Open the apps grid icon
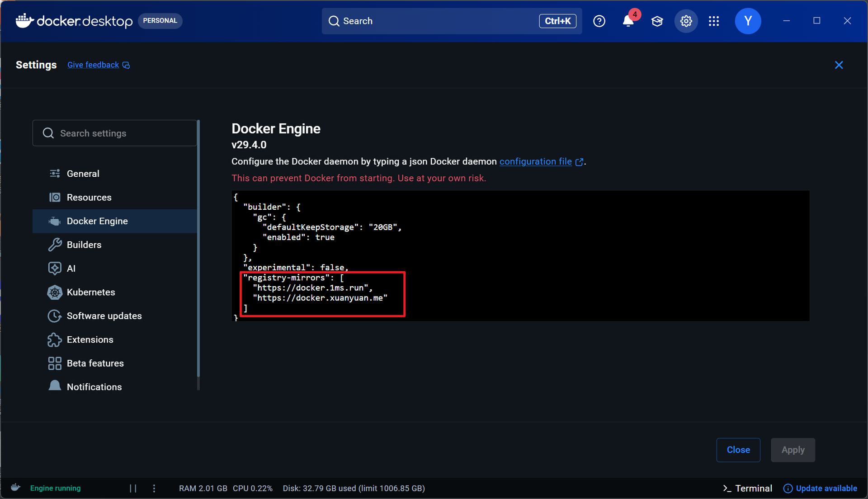The width and height of the screenshot is (868, 499). point(714,21)
